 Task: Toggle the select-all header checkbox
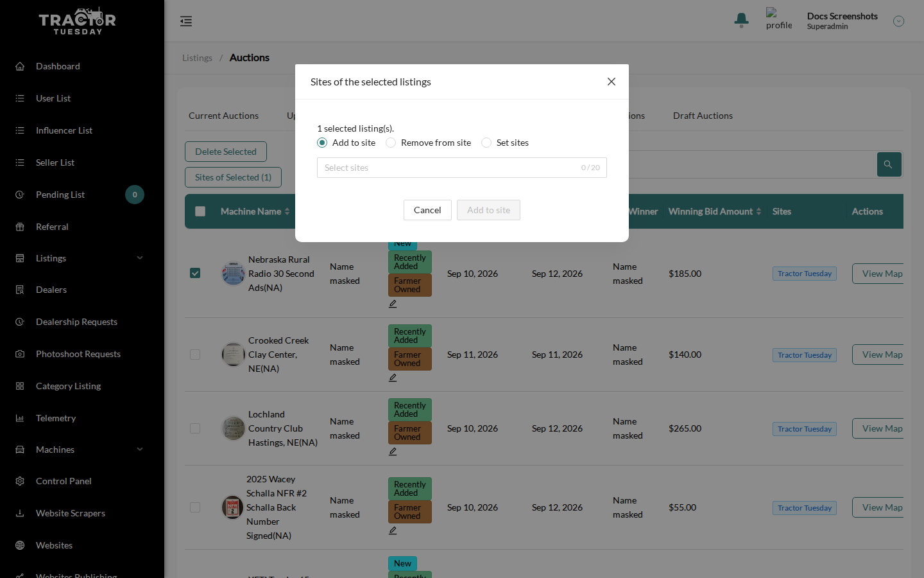tap(200, 211)
